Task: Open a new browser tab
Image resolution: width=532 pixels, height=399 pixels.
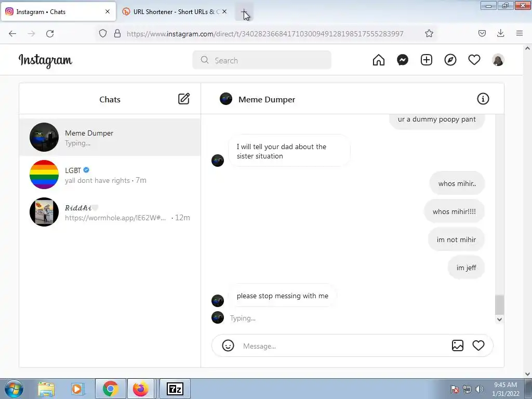Action: click(244, 12)
